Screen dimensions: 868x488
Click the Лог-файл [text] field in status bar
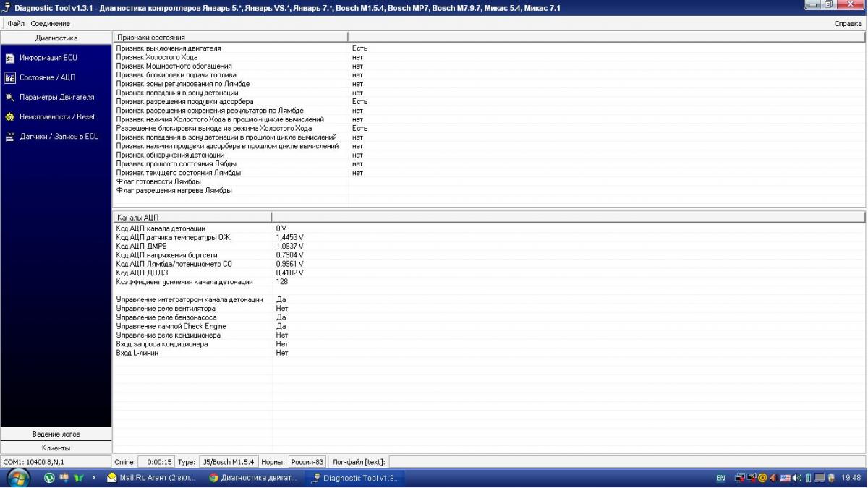click(626, 462)
